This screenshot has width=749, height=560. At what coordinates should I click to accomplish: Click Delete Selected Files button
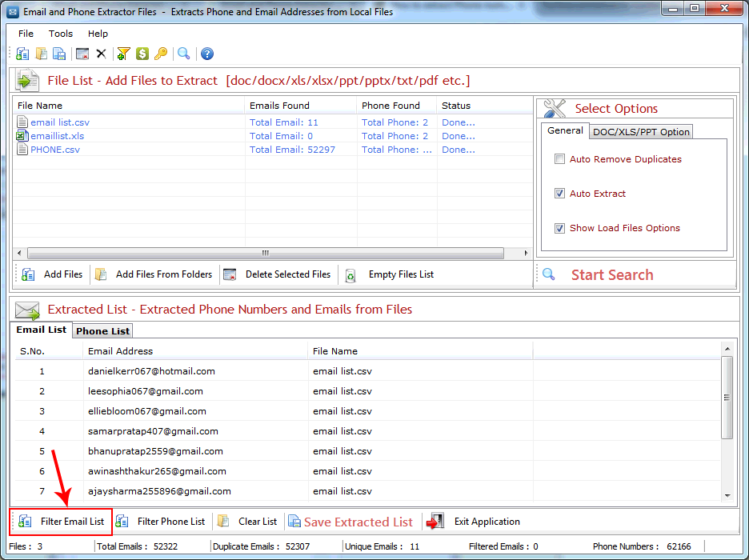pos(278,274)
